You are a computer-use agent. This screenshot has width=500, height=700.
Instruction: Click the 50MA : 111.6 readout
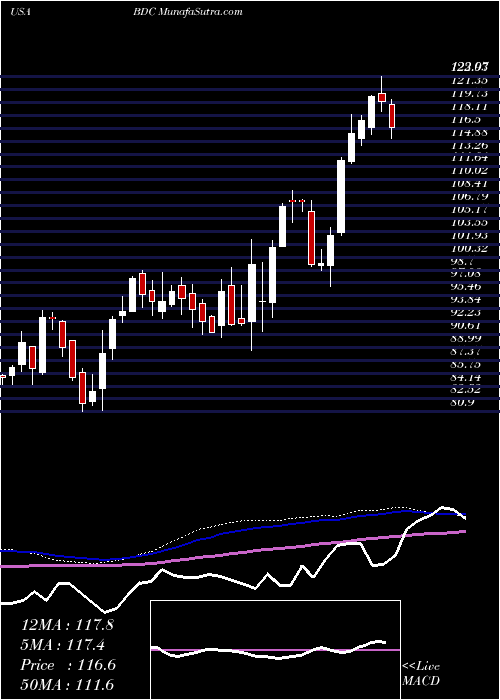67,685
